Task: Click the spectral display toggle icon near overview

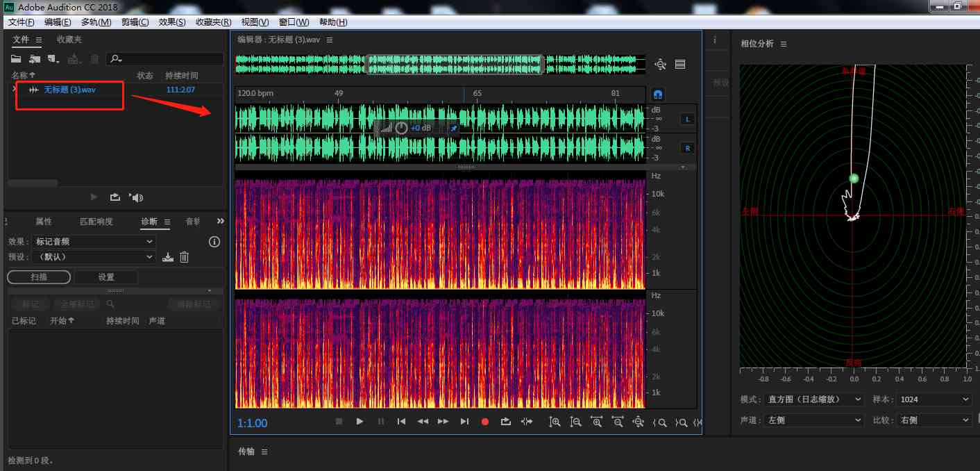Action: point(680,65)
